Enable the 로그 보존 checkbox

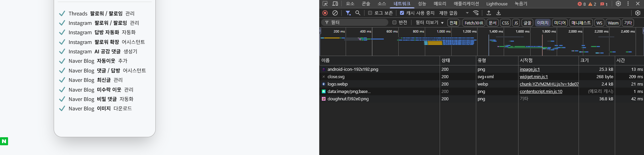(370, 13)
